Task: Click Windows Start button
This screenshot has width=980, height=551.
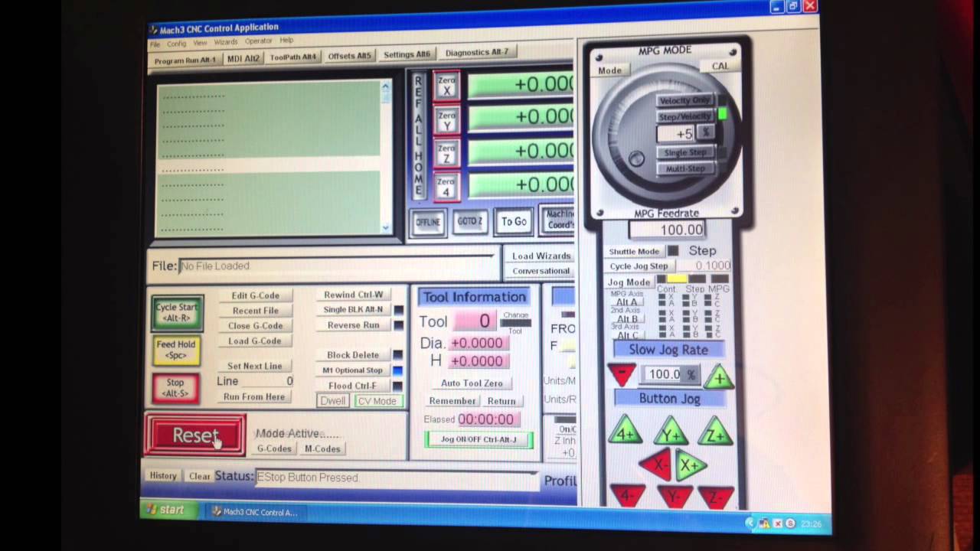Action: point(168,510)
